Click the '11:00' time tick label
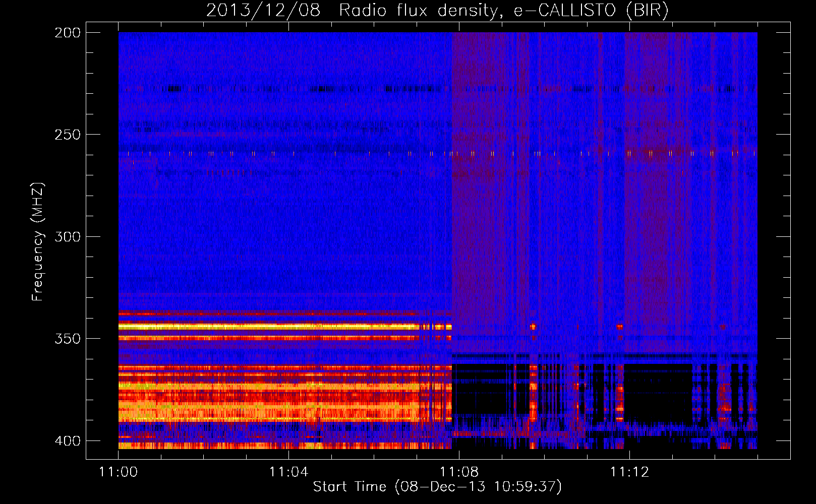Screen dimensions: 816x504 pyautogui.click(x=119, y=472)
